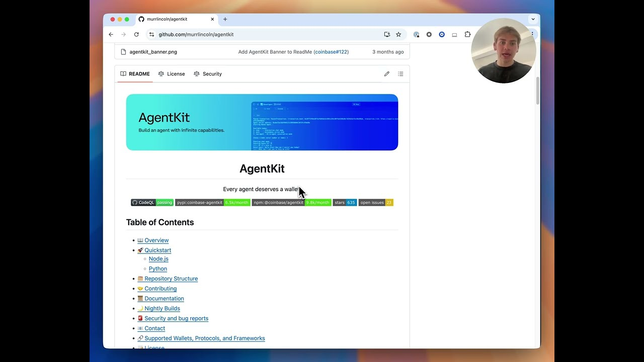Open site information icon beside the URL
Viewport: 644px width, 362px height.
(x=151, y=35)
